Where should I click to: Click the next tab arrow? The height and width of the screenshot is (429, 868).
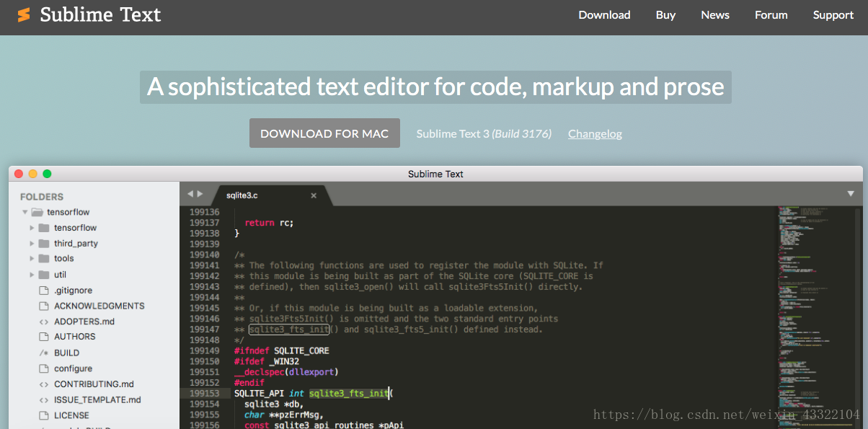(x=200, y=194)
